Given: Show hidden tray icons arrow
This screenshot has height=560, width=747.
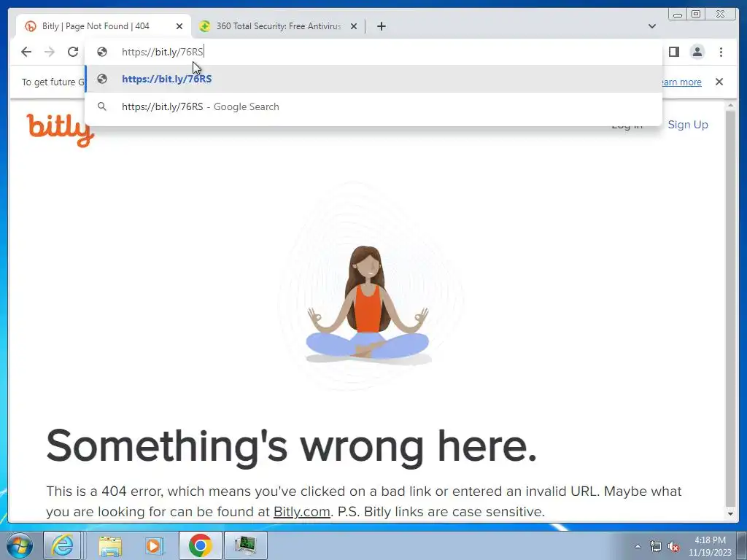Looking at the screenshot, I should pos(638,546).
